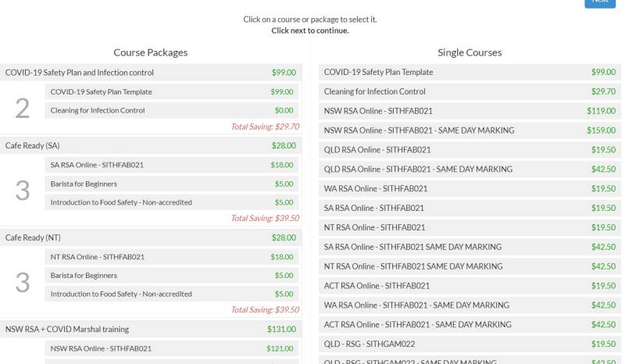Select COVID-19 Safety Plan and Infection control package
The height and width of the screenshot is (364, 625).
151,73
